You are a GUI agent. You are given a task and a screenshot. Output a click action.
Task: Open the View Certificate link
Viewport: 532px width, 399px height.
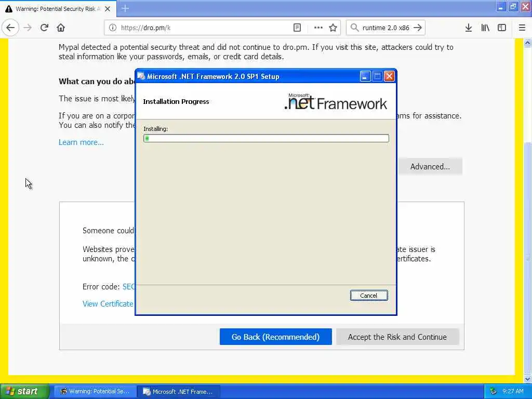tap(108, 304)
